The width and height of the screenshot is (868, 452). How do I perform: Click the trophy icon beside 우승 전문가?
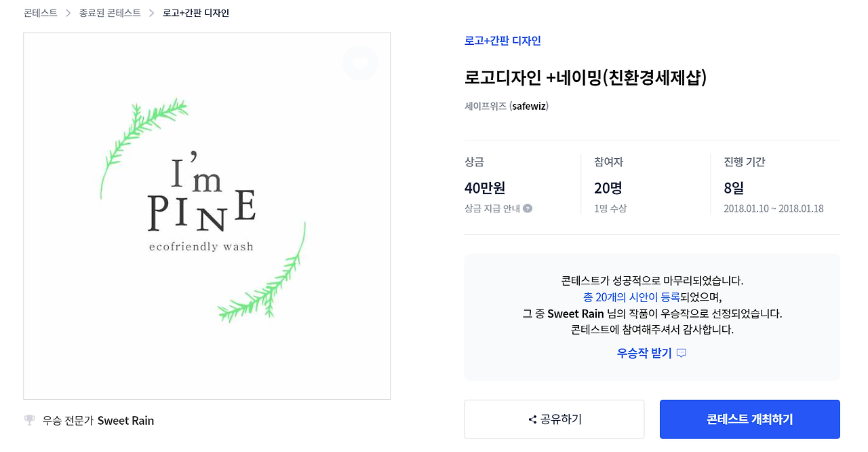[29, 420]
